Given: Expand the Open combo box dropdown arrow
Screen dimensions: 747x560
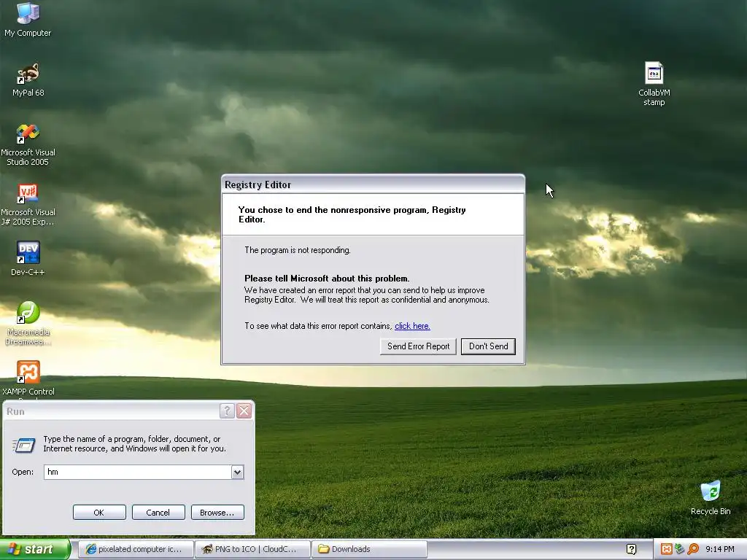Looking at the screenshot, I should [237, 472].
